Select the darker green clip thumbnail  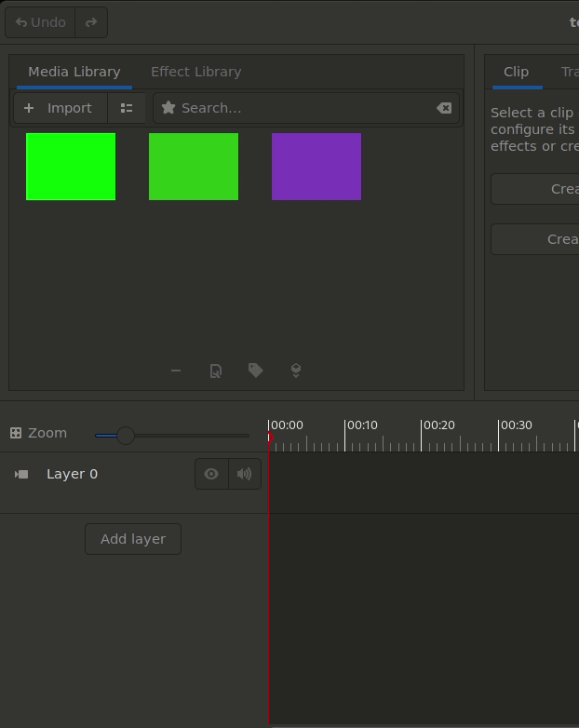click(194, 167)
